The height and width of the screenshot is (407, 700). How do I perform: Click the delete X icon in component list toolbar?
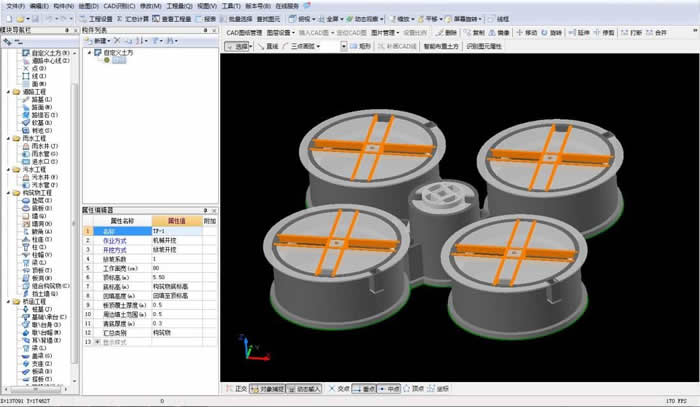pos(117,41)
